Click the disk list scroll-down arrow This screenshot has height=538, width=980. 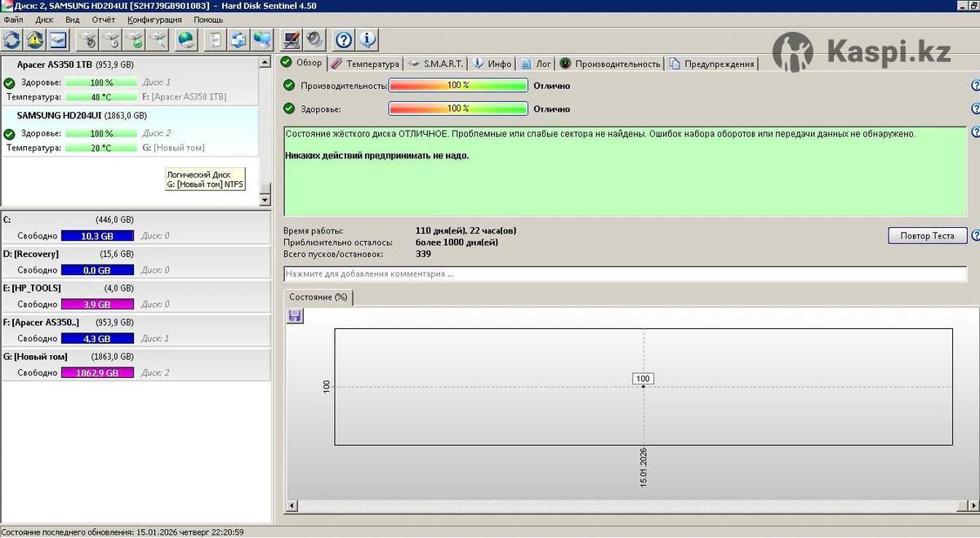point(265,200)
